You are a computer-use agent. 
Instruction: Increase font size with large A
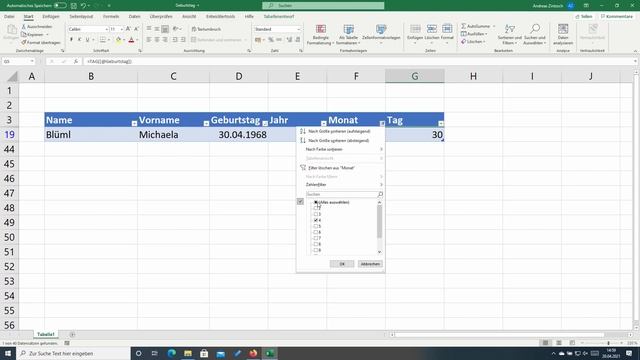pos(128,29)
